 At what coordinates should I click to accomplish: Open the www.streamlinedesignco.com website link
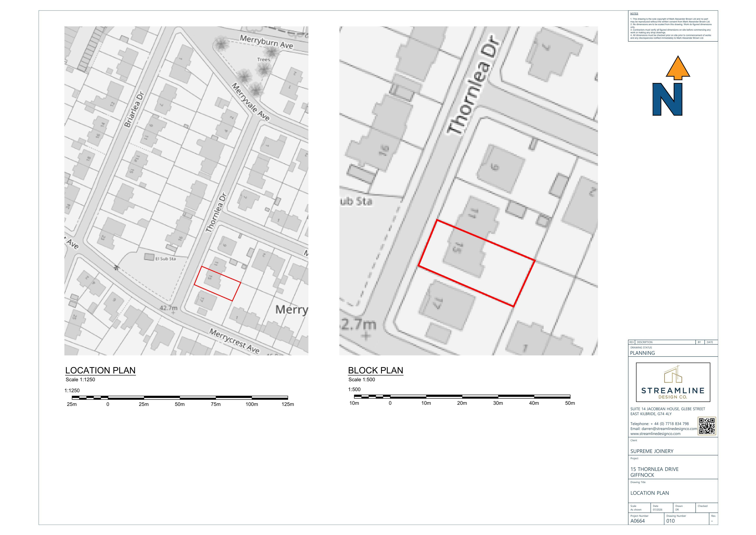click(x=655, y=434)
